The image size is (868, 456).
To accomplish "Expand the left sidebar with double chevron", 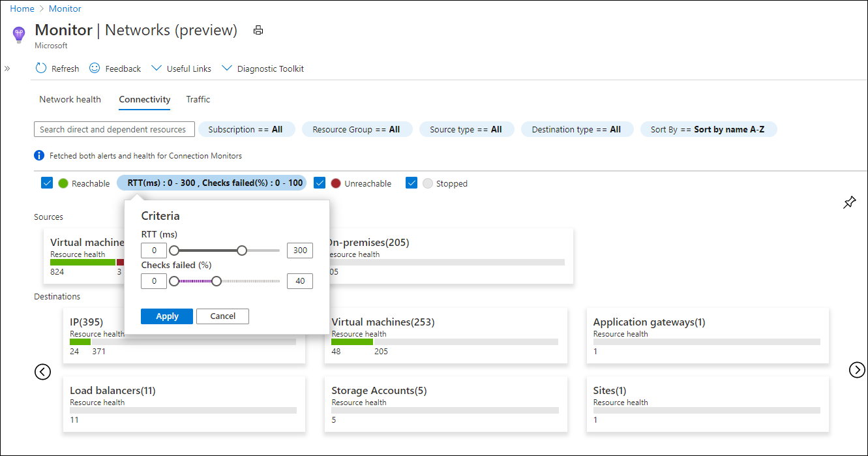I will (x=7, y=68).
